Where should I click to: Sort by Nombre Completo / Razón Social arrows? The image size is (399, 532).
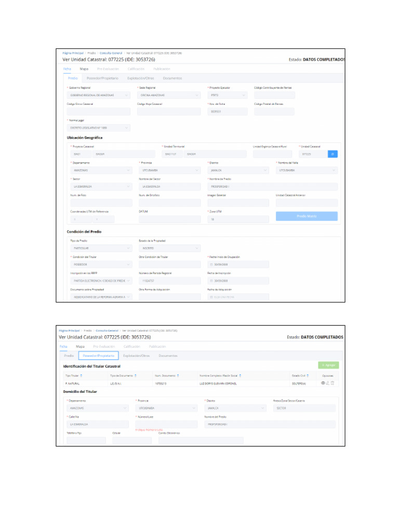pos(240,376)
